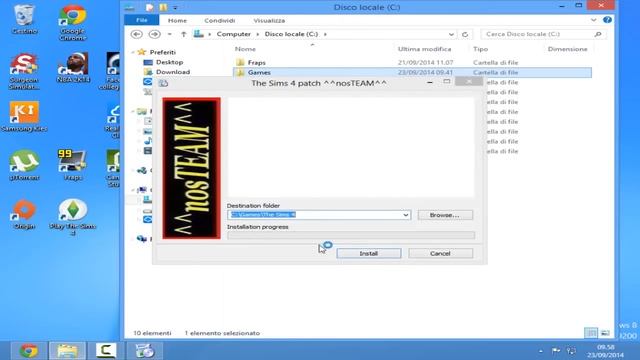Open the NBA 2K14 desktop shortcut
The width and height of the screenshot is (640, 360).
tap(73, 67)
